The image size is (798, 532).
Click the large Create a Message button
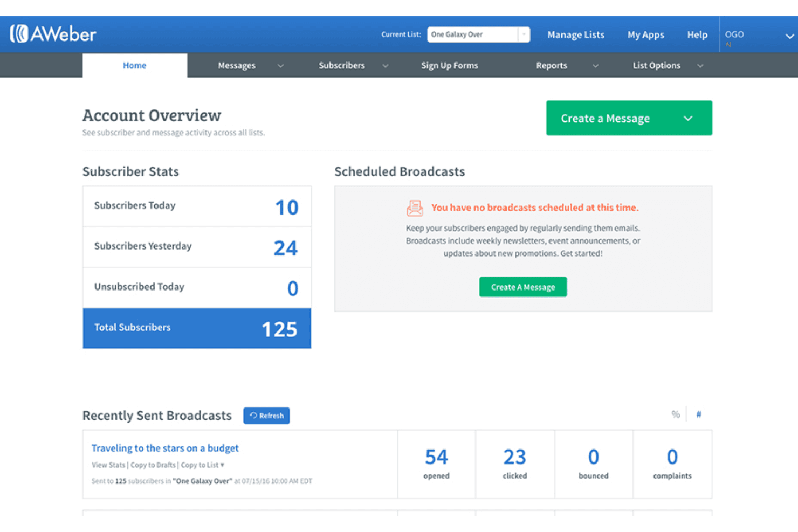(x=629, y=118)
